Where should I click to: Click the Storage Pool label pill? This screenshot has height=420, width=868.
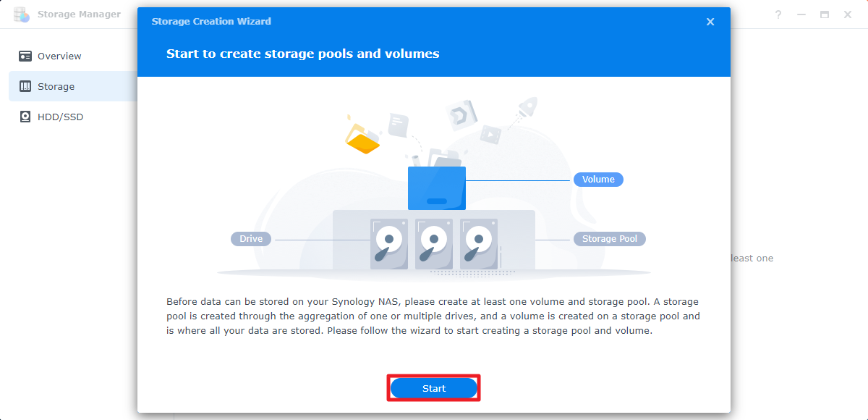(609, 239)
